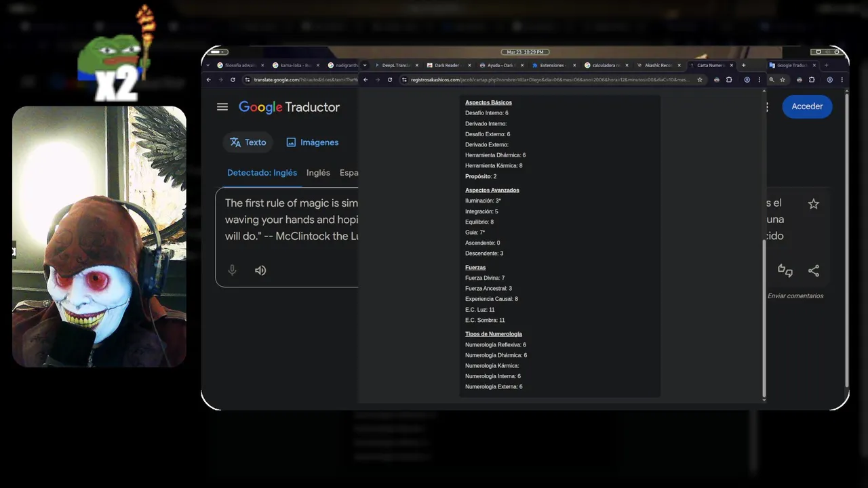
Task: Go back in the Google Translate window
Action: pyautogui.click(x=208, y=79)
